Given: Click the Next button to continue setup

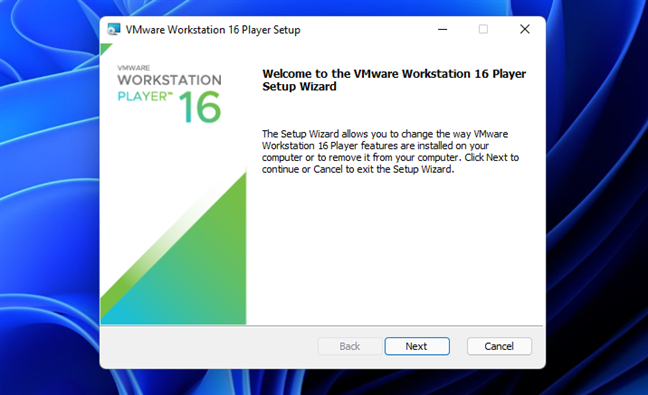Looking at the screenshot, I should (417, 346).
